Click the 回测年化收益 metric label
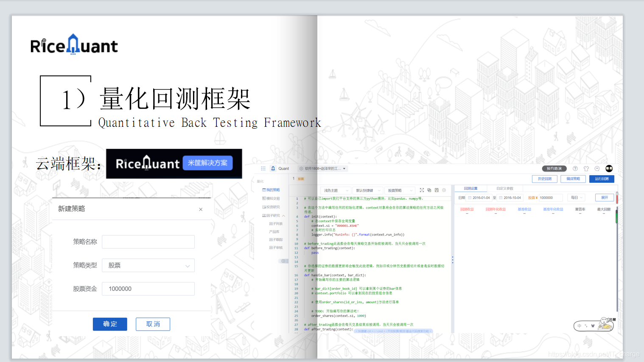Screen dimensions: 644x362 pos(496,209)
